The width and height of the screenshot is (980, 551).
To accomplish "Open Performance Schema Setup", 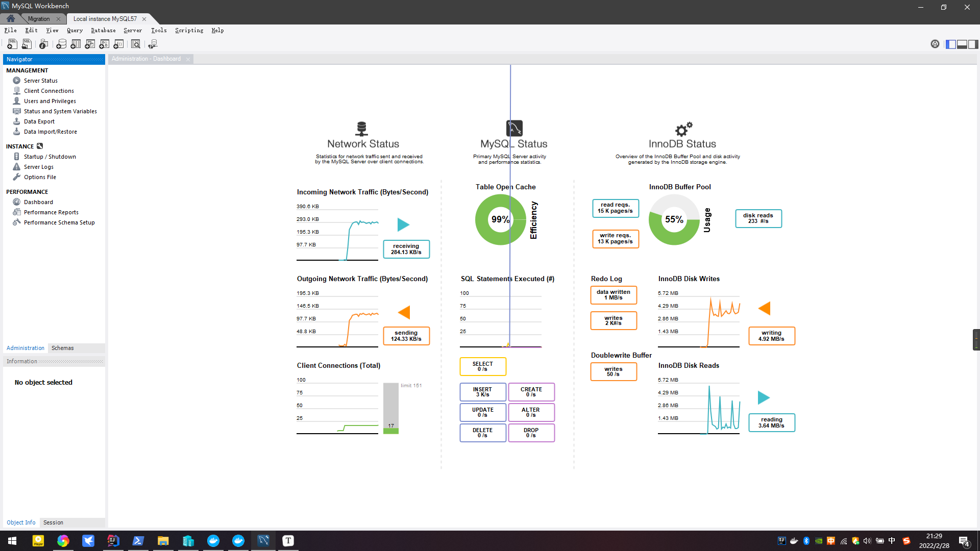I will 59,222.
